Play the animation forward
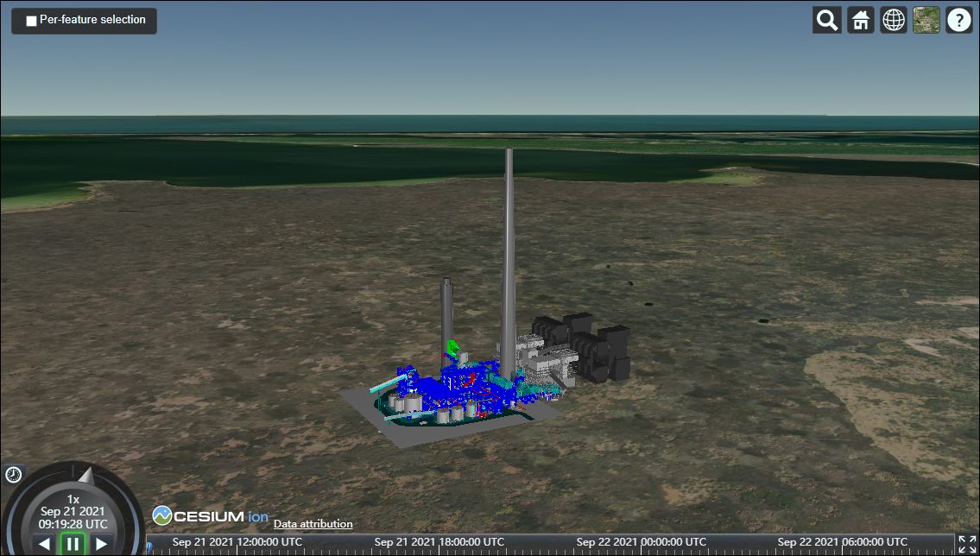 click(x=100, y=544)
